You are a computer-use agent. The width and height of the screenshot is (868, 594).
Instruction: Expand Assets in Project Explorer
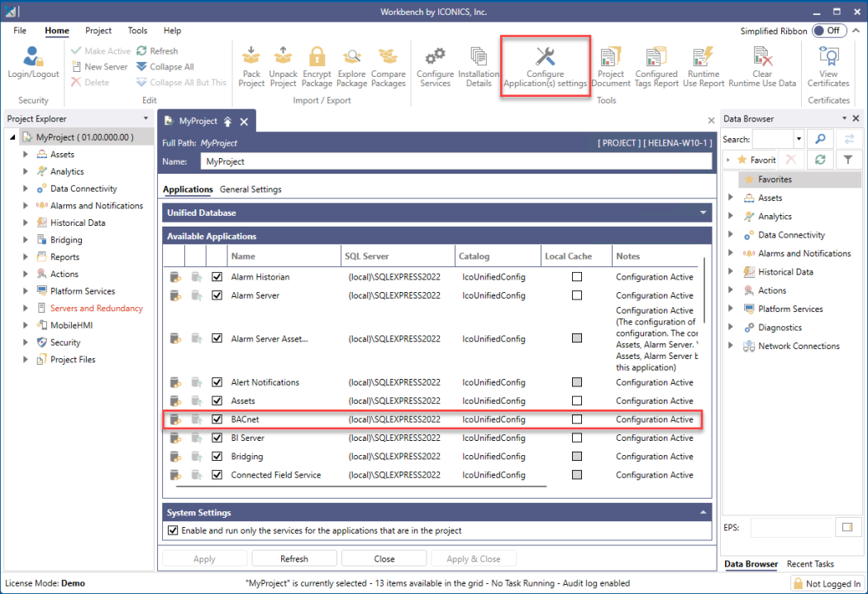point(25,155)
